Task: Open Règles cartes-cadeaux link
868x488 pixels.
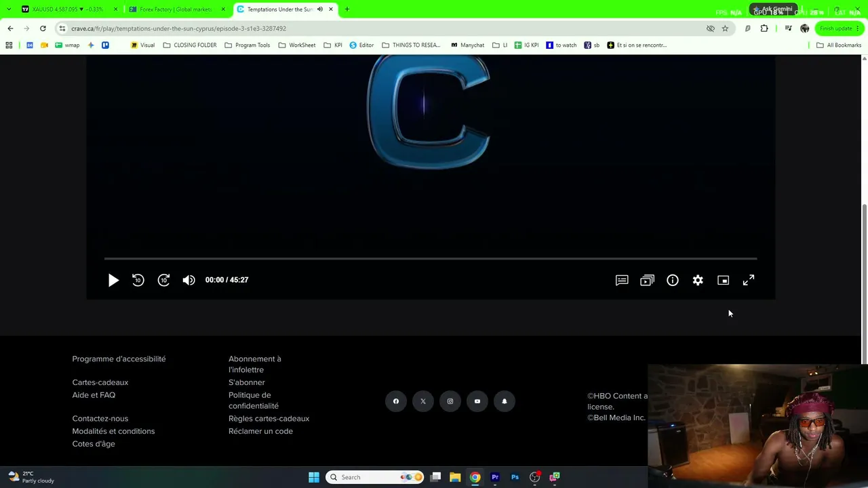Action: pos(269,418)
